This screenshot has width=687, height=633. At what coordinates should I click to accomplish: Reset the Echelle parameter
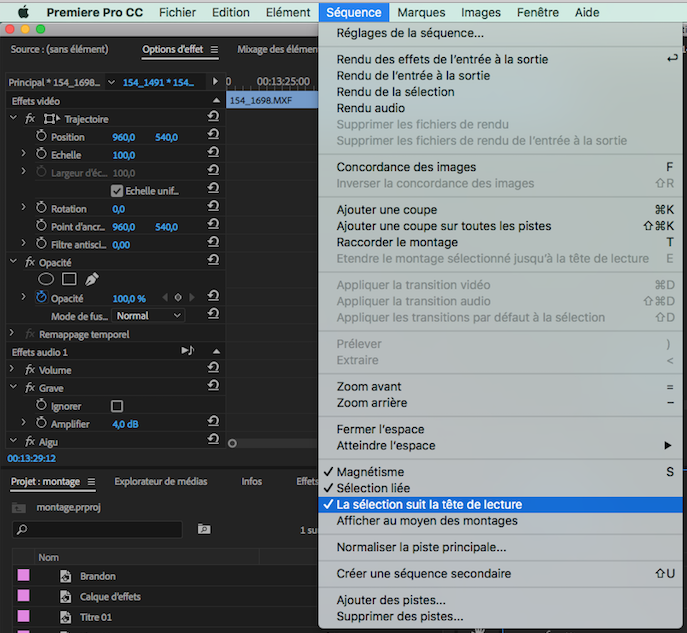213,152
